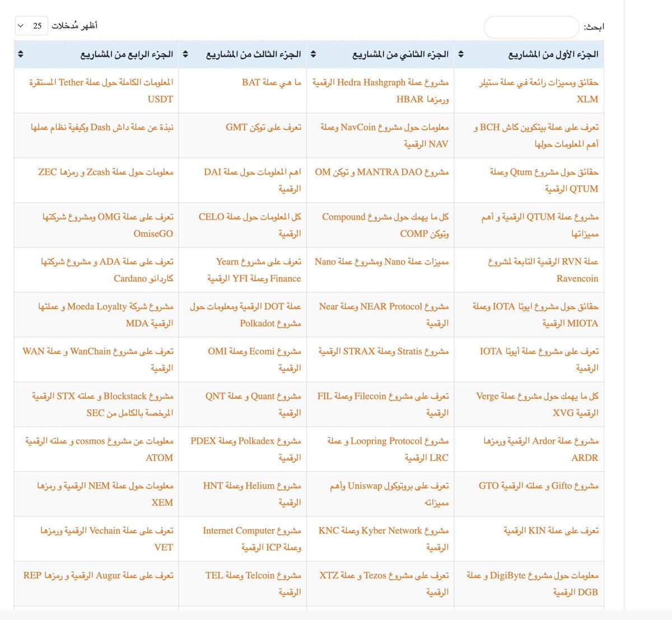Click the sort arrows in الجزء الثالث column header

coord(185,54)
